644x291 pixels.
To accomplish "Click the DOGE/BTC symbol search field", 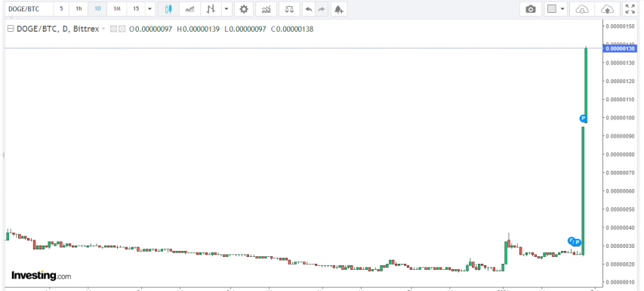I will click(29, 9).
